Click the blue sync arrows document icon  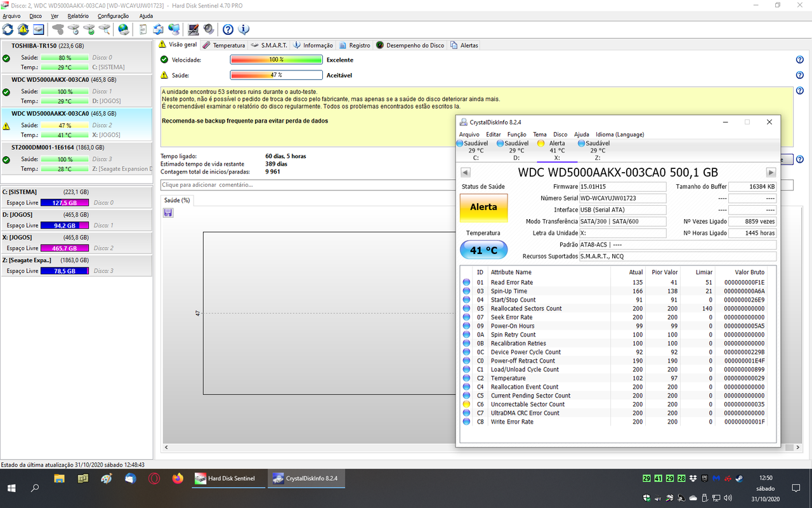(158, 29)
